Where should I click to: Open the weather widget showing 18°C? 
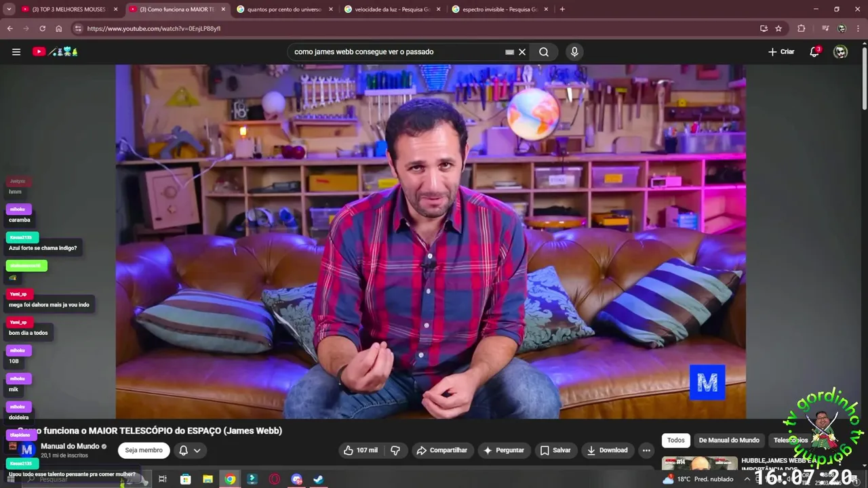coord(698,479)
